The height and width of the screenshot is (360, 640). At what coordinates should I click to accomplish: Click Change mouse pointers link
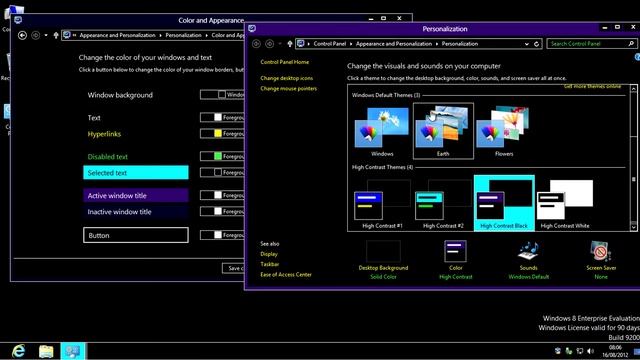[x=289, y=89]
